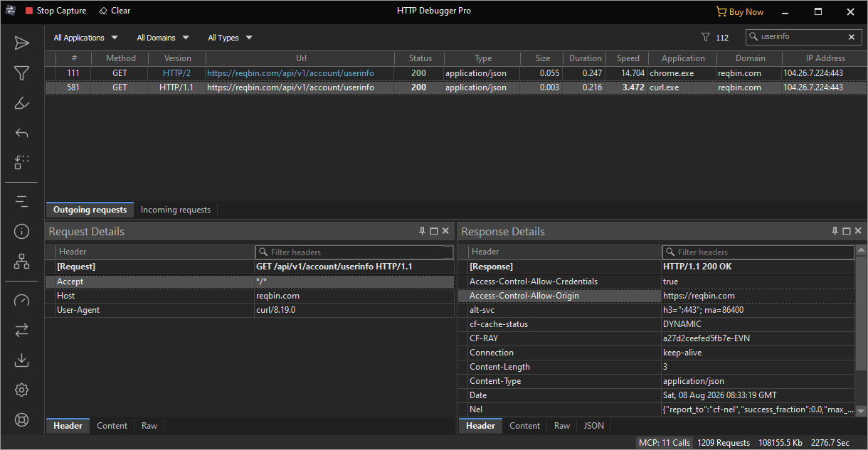The width and height of the screenshot is (868, 450).
Task: Expand the All Applications dropdown
Action: pyautogui.click(x=85, y=38)
